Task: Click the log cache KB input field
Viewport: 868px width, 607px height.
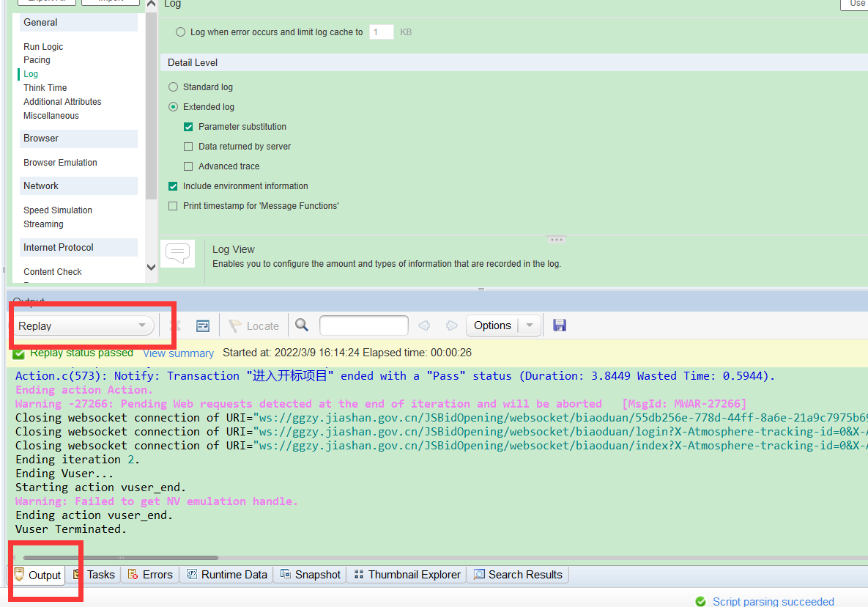Action: point(382,32)
